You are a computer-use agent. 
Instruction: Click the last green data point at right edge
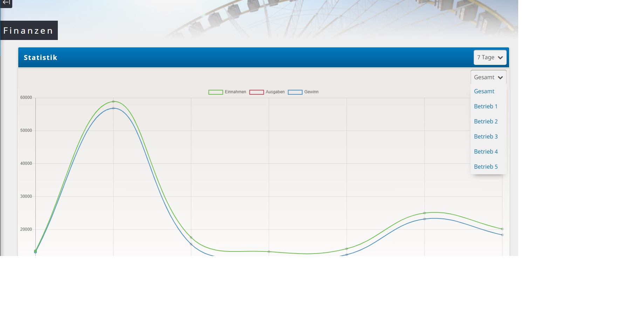[502, 229]
